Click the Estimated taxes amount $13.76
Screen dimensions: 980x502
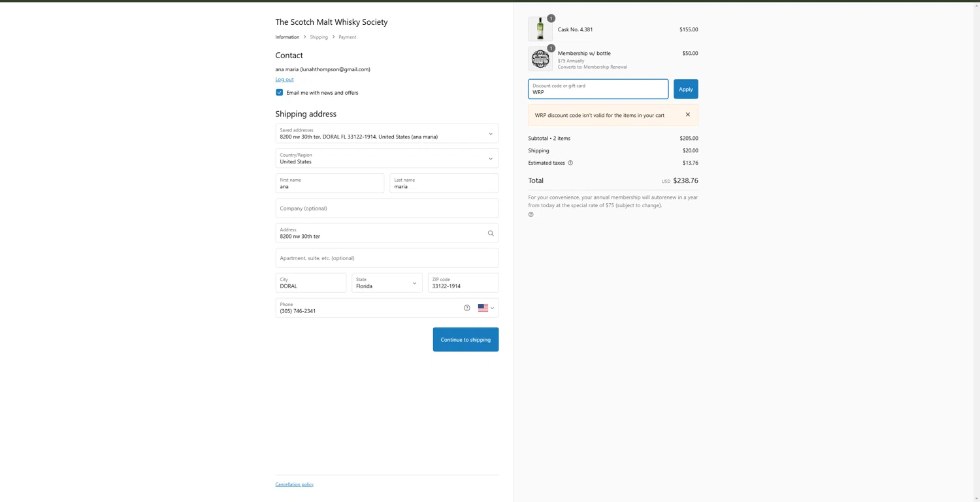[x=690, y=163]
